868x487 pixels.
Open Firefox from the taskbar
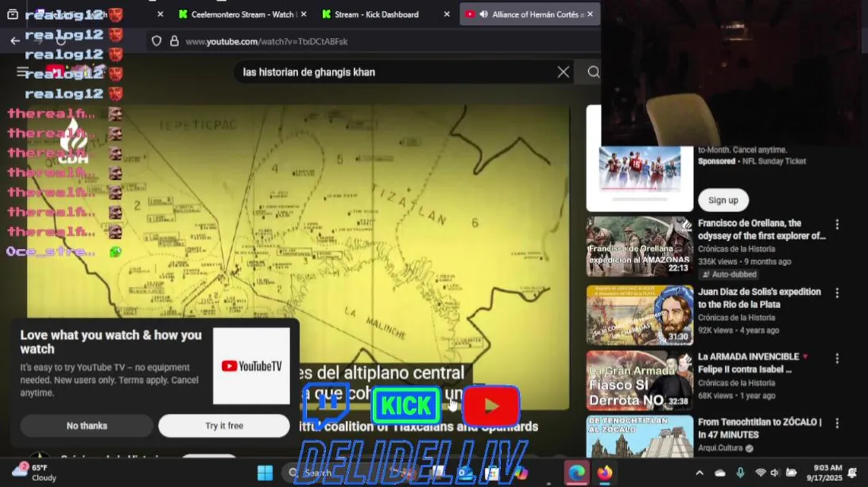[604, 473]
